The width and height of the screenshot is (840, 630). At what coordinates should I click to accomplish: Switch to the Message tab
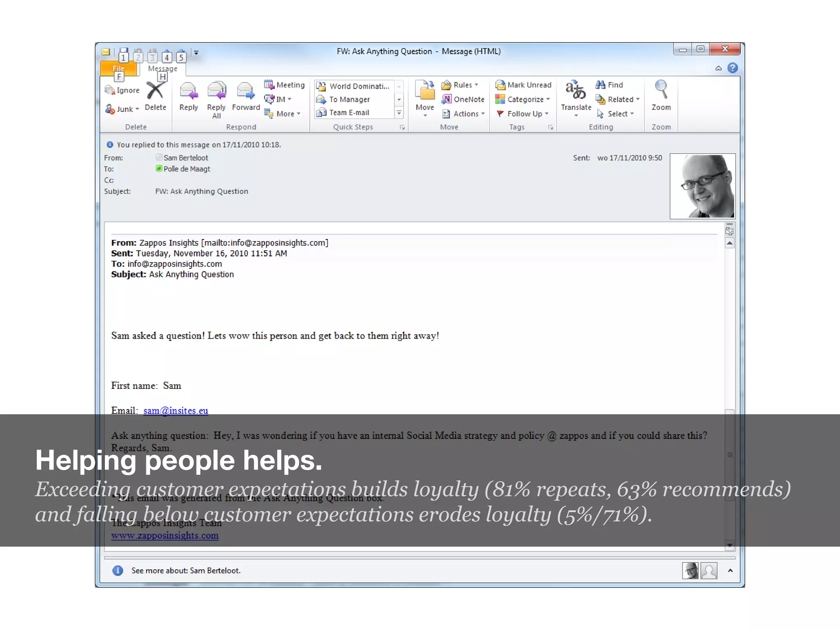tap(163, 68)
